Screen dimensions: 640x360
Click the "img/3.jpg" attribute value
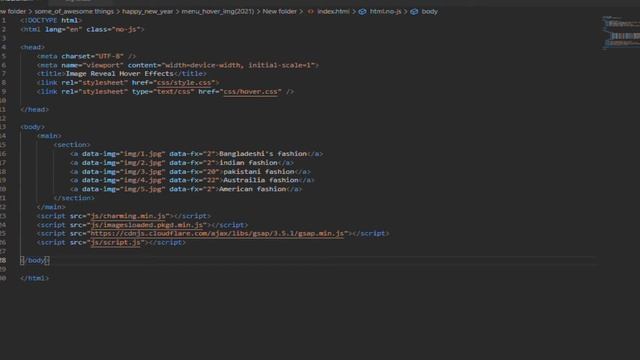pyautogui.click(x=142, y=171)
